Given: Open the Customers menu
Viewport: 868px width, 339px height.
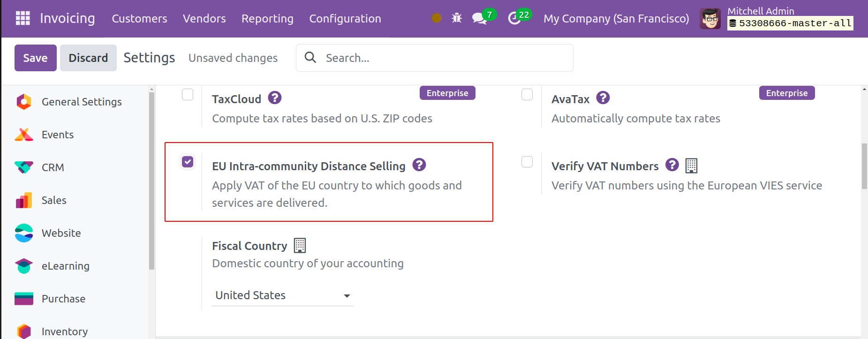Looking at the screenshot, I should (x=139, y=19).
